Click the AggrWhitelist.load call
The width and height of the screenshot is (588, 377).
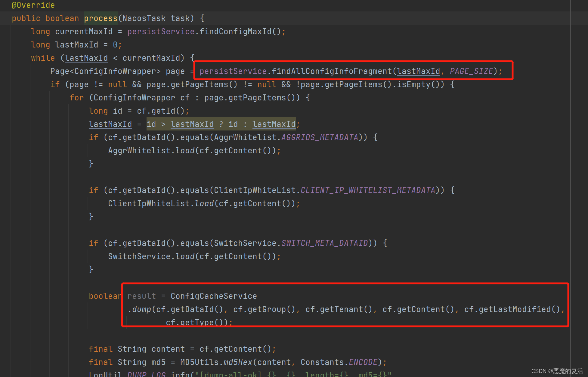[150, 150]
